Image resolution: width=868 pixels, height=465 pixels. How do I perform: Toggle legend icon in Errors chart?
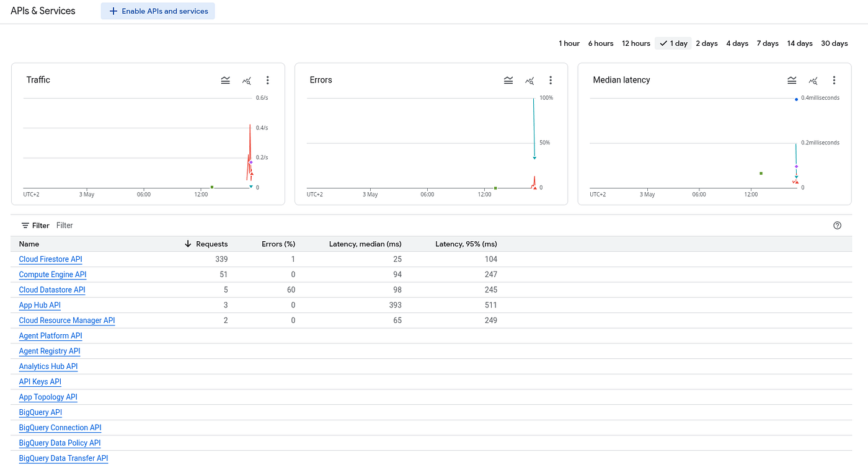pos(508,80)
